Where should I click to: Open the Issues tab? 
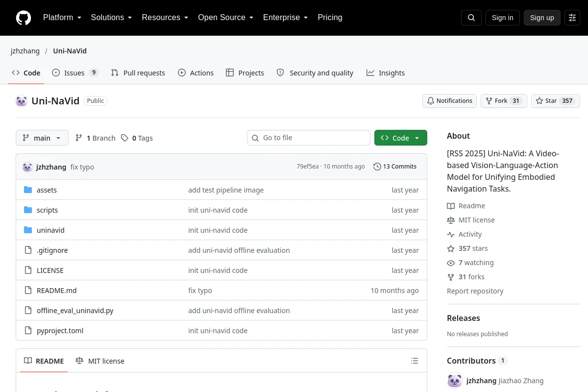(x=75, y=73)
